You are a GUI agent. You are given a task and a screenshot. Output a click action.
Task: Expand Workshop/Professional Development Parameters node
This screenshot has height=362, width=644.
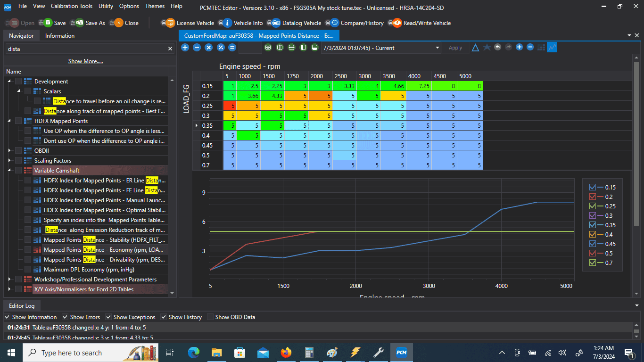[9, 280]
